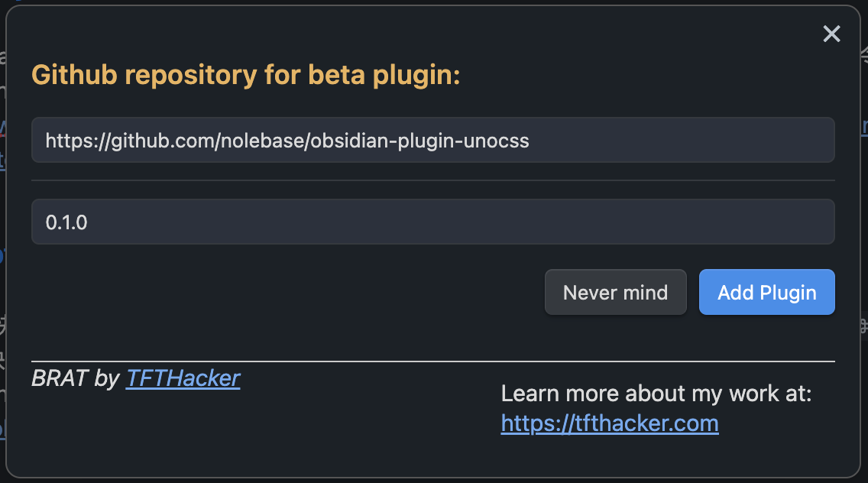Click the "Add Plugin" button
The image size is (868, 483).
[766, 292]
